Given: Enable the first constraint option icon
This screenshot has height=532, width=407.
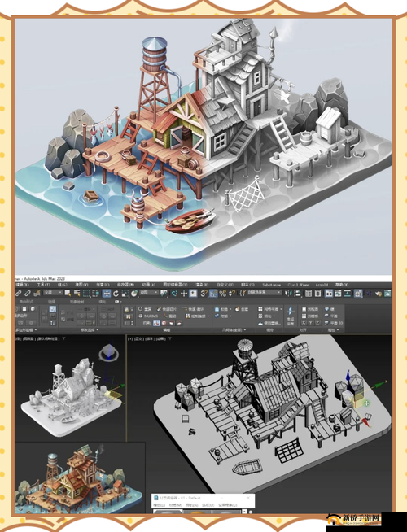Looking at the screenshot, I should pos(157,323).
